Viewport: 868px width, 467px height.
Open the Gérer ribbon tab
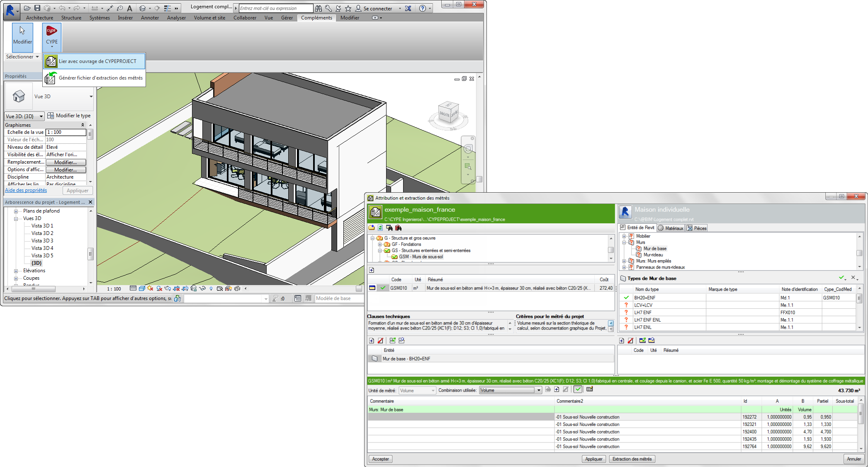(x=287, y=18)
